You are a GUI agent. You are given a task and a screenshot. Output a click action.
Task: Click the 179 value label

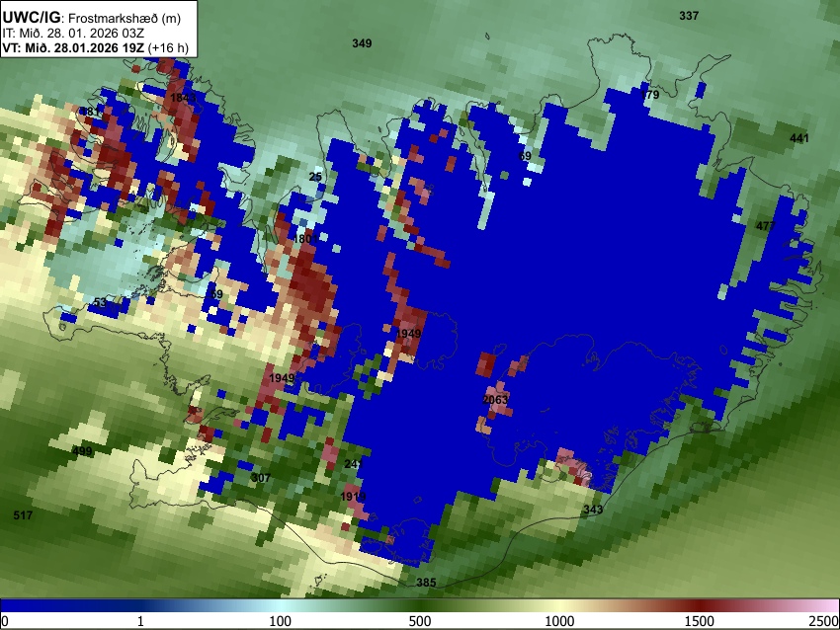[x=650, y=95]
